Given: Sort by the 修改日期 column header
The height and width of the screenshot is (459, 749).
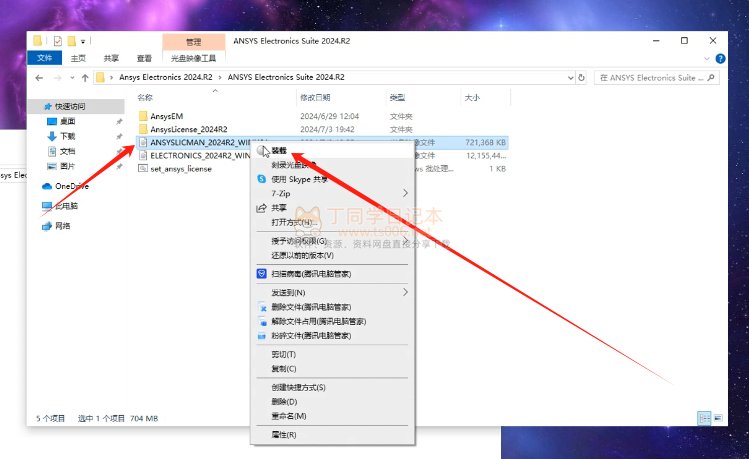Looking at the screenshot, I should pos(315,97).
